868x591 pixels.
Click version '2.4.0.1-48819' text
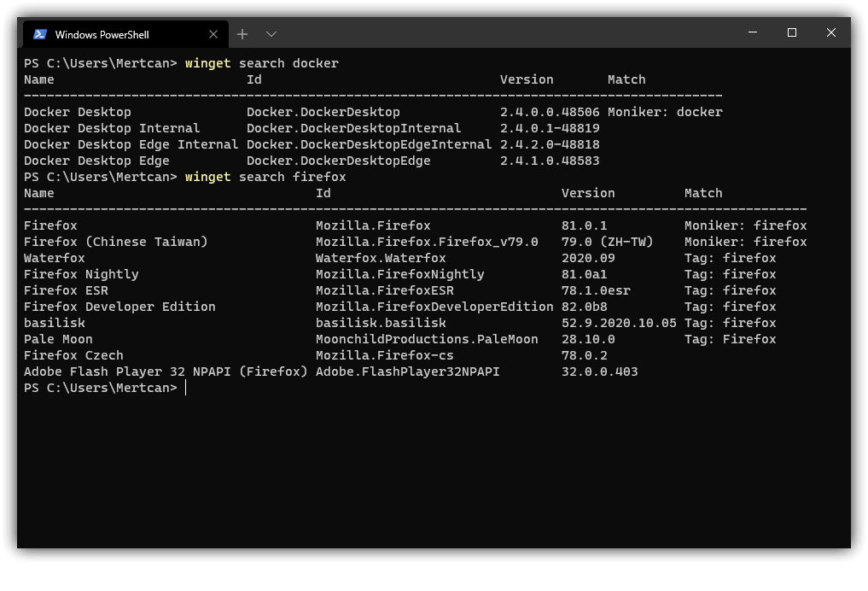(x=550, y=128)
